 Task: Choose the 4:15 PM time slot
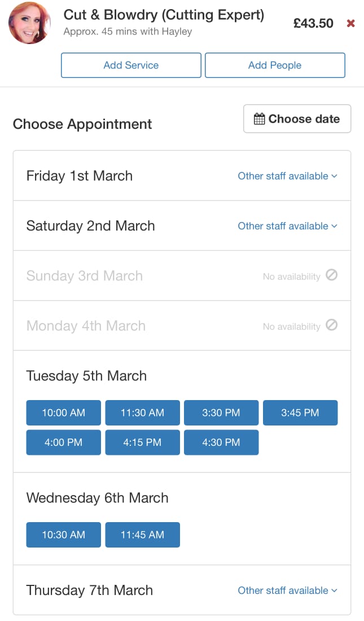click(x=142, y=442)
